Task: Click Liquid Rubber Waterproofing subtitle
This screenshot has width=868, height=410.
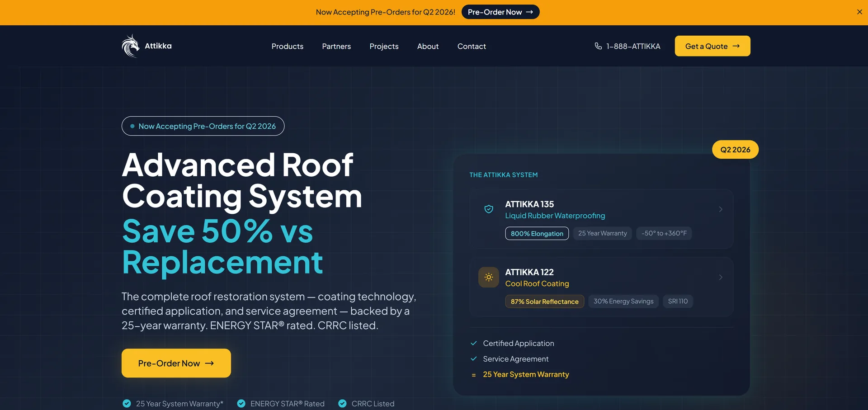Action: (555, 216)
